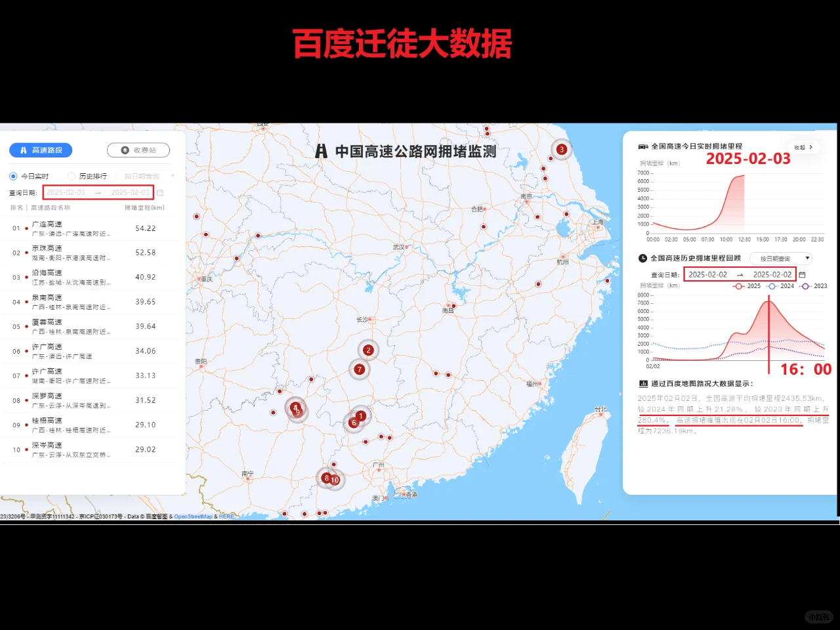
Task: Select 许广高速 row with 34.06 km
Action: click(90, 351)
